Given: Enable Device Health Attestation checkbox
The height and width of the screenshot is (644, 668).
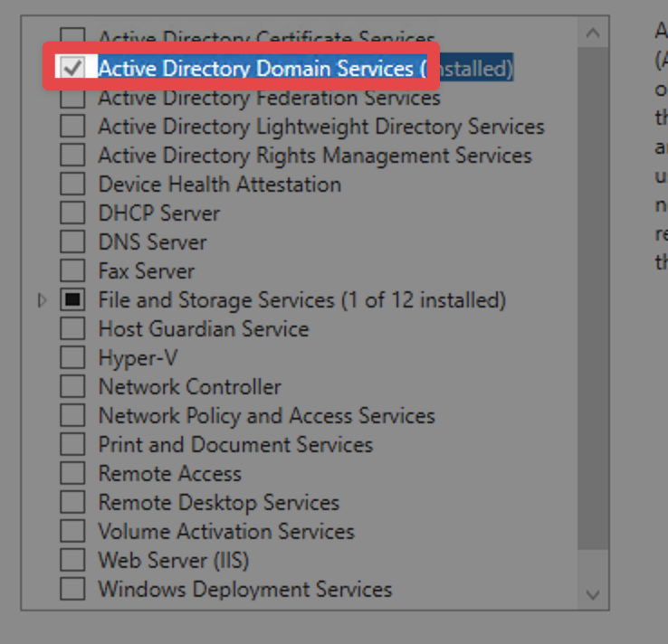Looking at the screenshot, I should [72, 184].
